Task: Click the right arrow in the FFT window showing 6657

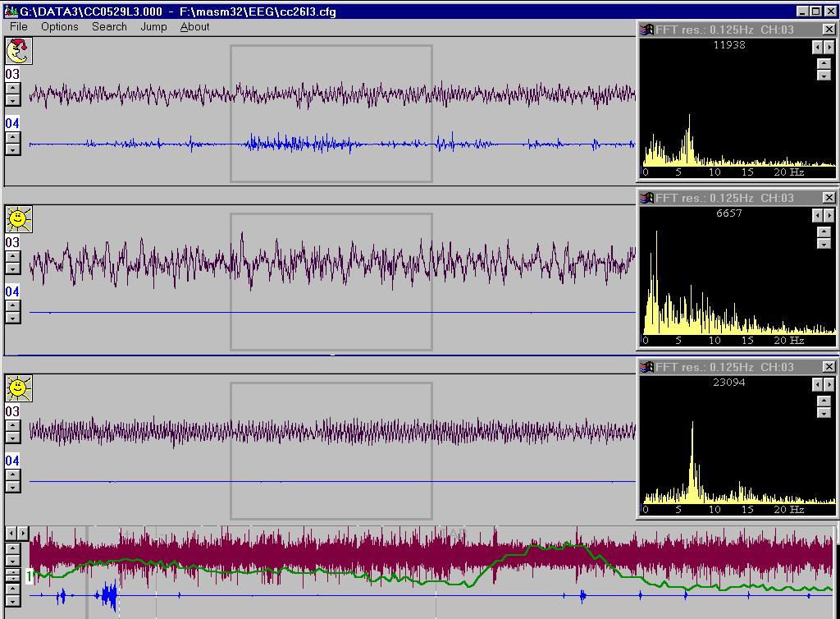Action: tap(829, 215)
